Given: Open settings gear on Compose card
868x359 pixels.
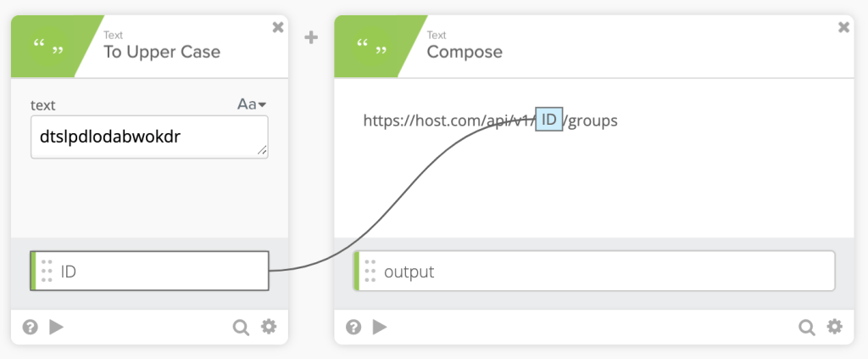Looking at the screenshot, I should 835,327.
